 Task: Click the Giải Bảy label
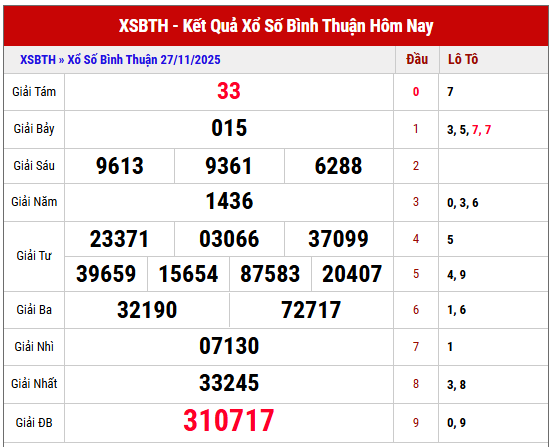tap(34, 129)
